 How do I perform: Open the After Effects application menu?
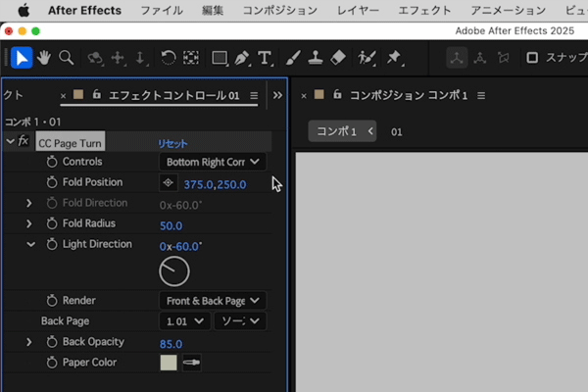click(84, 11)
